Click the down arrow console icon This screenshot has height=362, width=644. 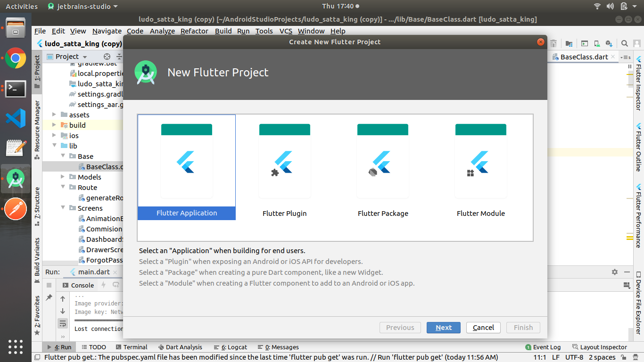[63, 311]
